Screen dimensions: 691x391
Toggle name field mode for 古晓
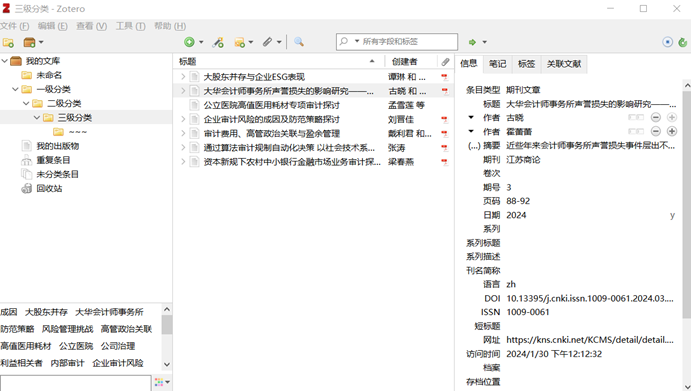click(x=636, y=117)
